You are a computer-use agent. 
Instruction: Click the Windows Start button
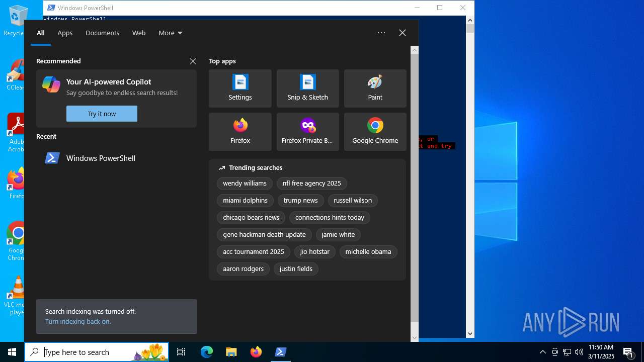[x=12, y=352]
